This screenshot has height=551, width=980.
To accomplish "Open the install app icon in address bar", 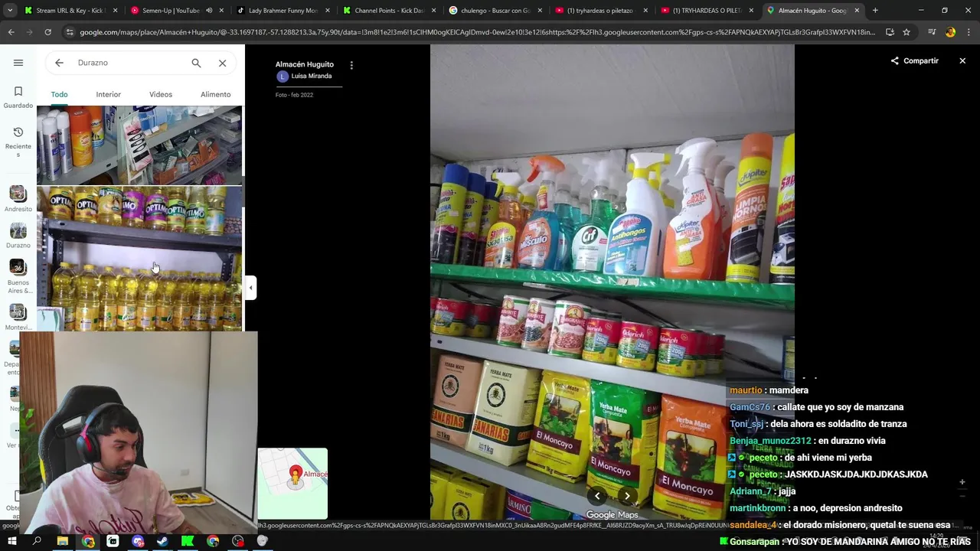I will tap(890, 32).
